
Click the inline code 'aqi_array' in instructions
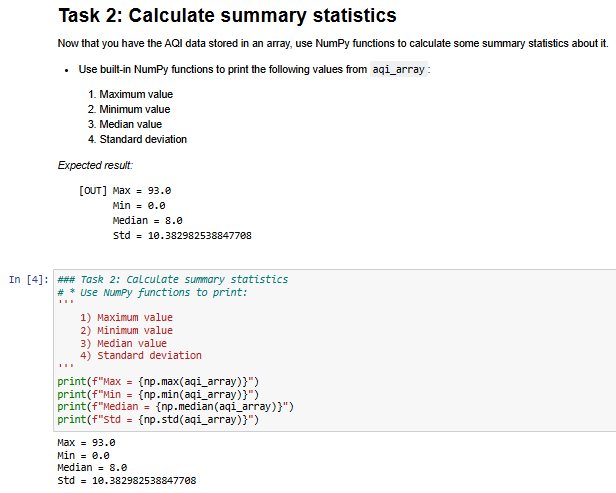pos(398,70)
